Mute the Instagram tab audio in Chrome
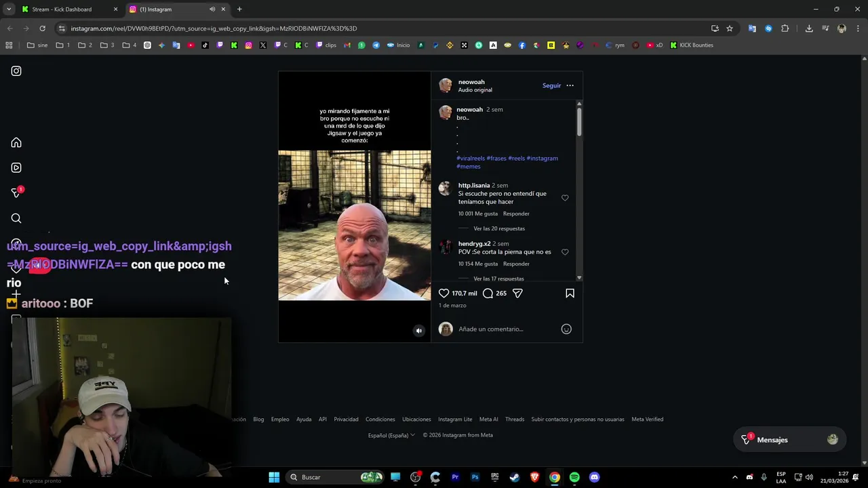 (212, 9)
